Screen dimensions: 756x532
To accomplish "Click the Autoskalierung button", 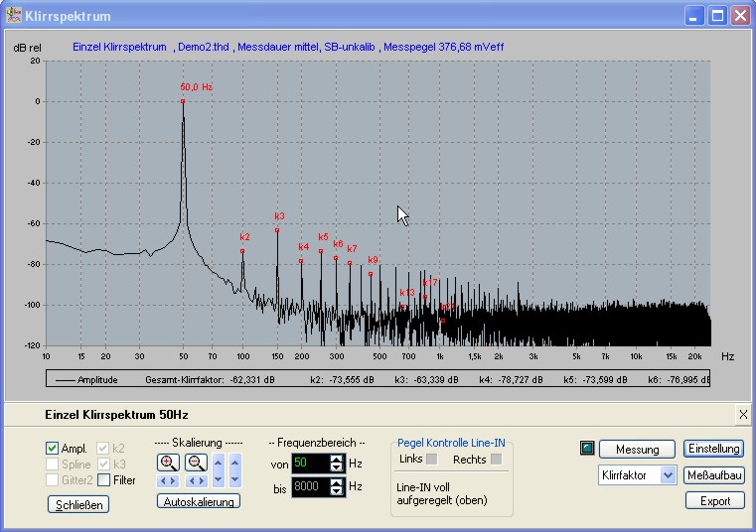I will click(x=197, y=502).
